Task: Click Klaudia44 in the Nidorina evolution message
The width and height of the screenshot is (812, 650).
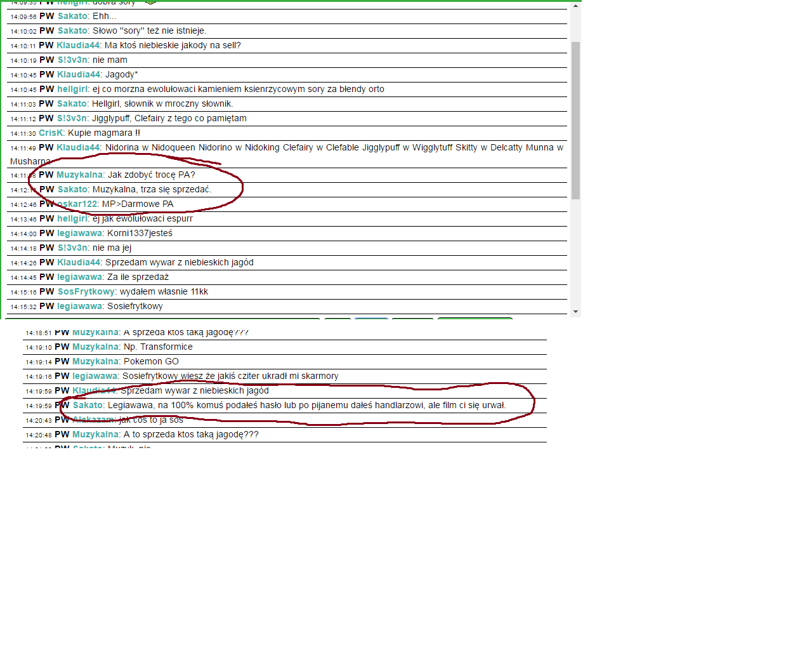Action: pyautogui.click(x=78, y=148)
